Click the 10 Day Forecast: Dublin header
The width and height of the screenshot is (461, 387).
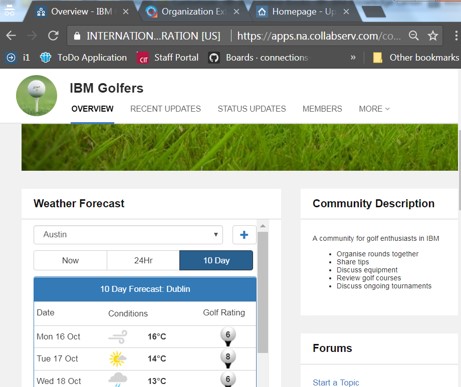[145, 289]
